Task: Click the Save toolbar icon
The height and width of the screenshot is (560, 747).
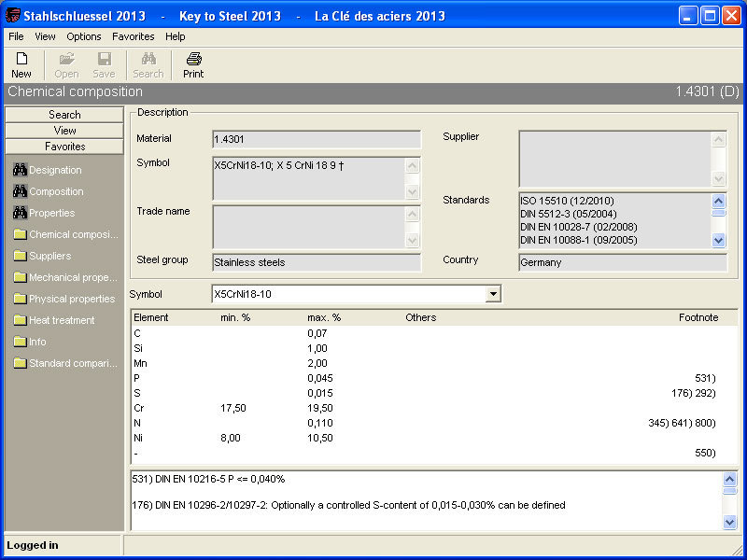Action: click(104, 65)
